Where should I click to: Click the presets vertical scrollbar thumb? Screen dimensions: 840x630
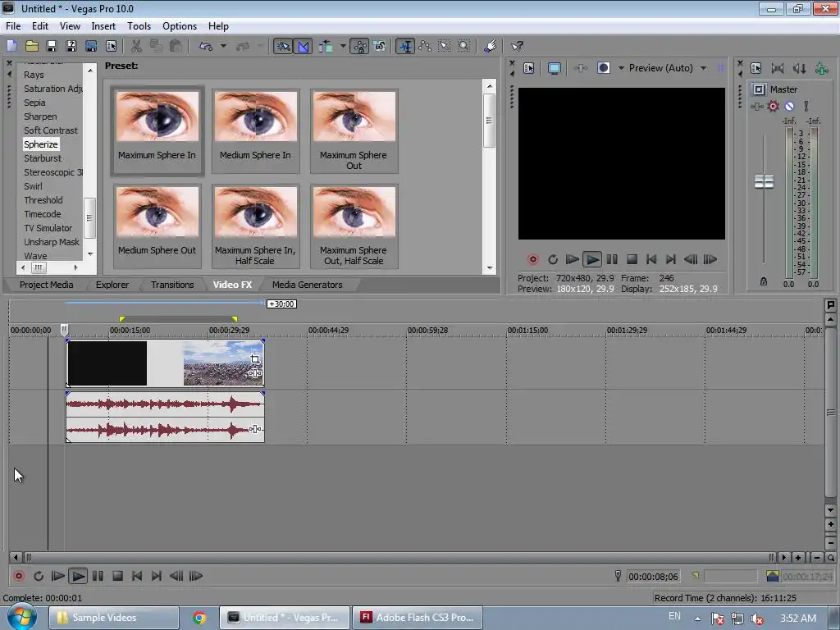click(489, 121)
